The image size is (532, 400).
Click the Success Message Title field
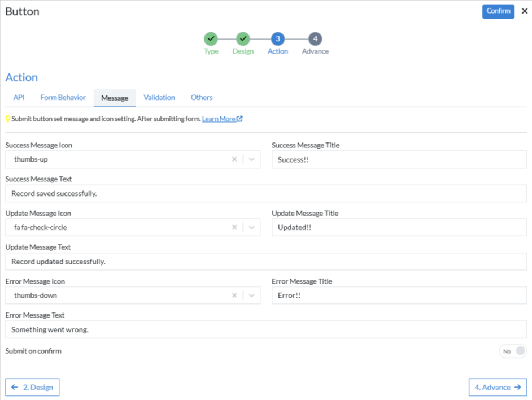coord(399,159)
